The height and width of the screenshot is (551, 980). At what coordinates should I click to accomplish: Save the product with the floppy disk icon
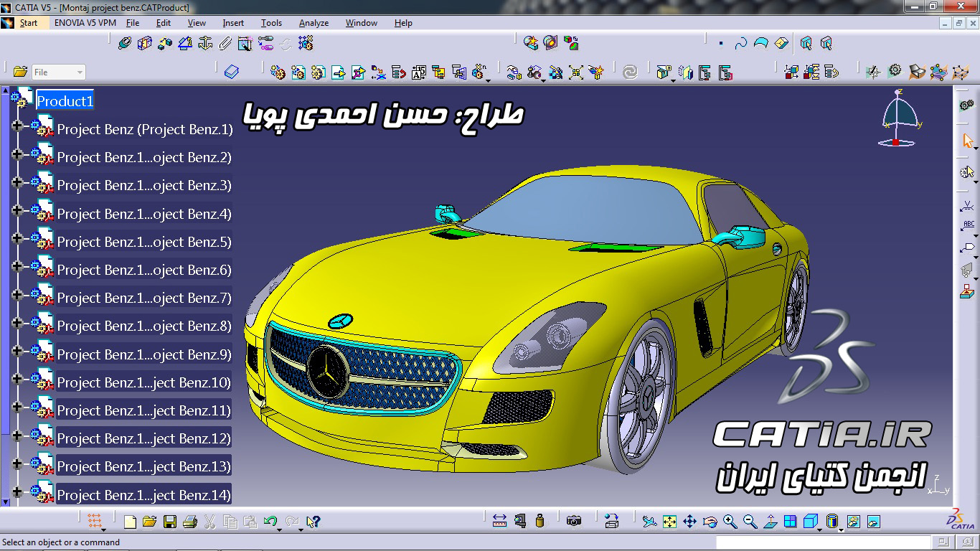(170, 522)
